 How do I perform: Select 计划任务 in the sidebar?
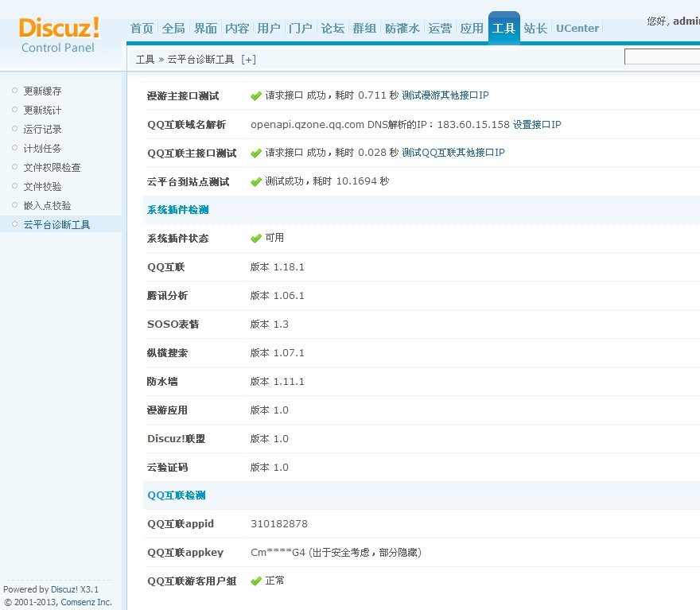pos(42,149)
